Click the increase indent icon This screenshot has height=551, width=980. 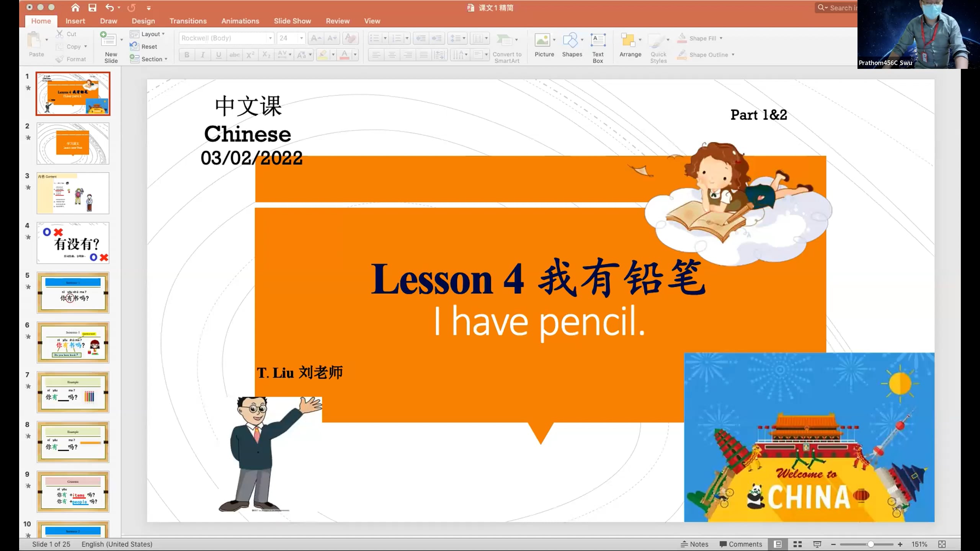pos(436,38)
